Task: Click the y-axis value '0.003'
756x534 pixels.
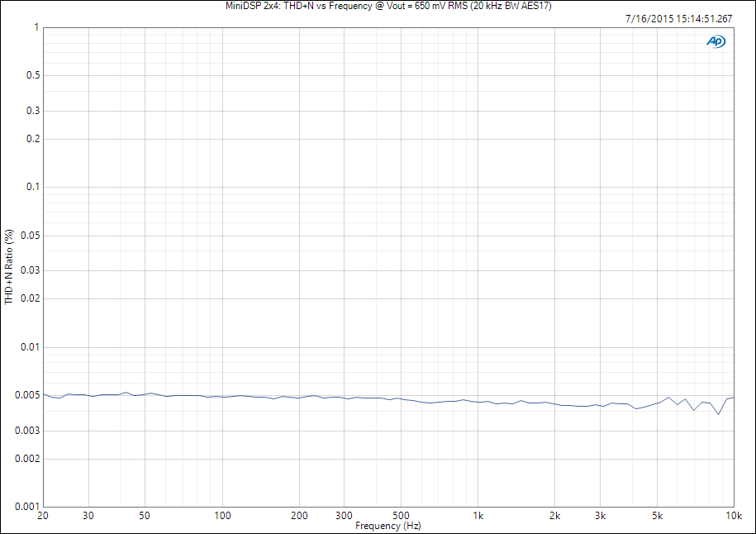Action: pos(27,431)
